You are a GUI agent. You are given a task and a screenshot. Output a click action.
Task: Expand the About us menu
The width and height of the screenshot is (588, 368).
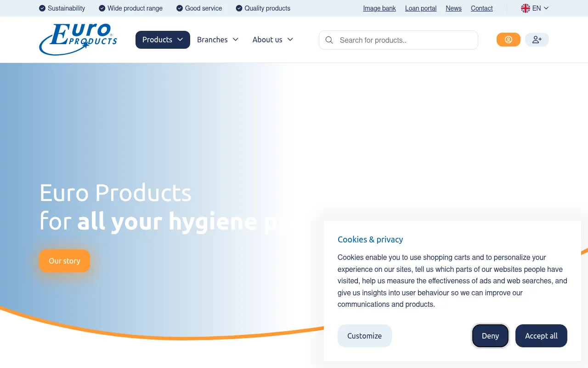tap(273, 40)
